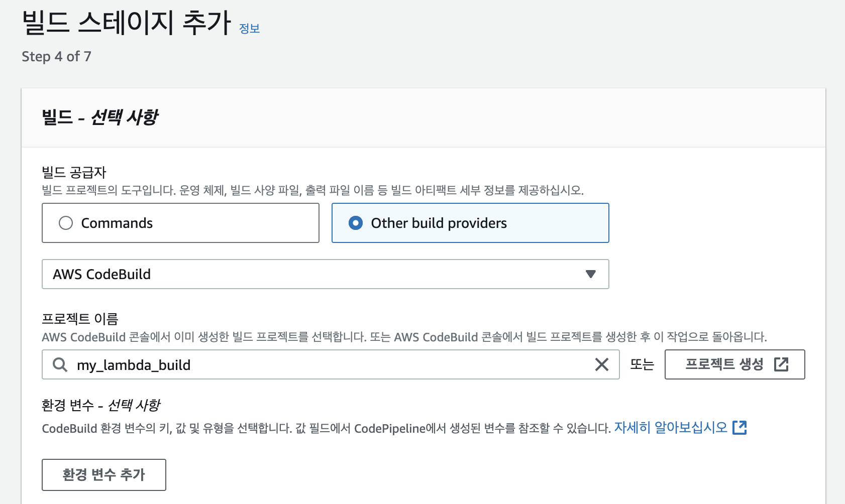Click the search magnifier icon in project field
Viewport: 845px width, 504px height.
[60, 364]
